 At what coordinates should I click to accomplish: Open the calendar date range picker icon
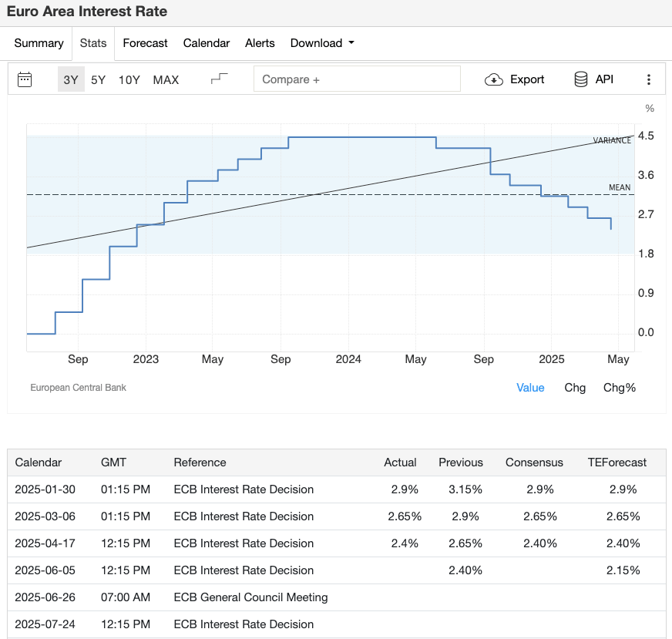coord(25,79)
